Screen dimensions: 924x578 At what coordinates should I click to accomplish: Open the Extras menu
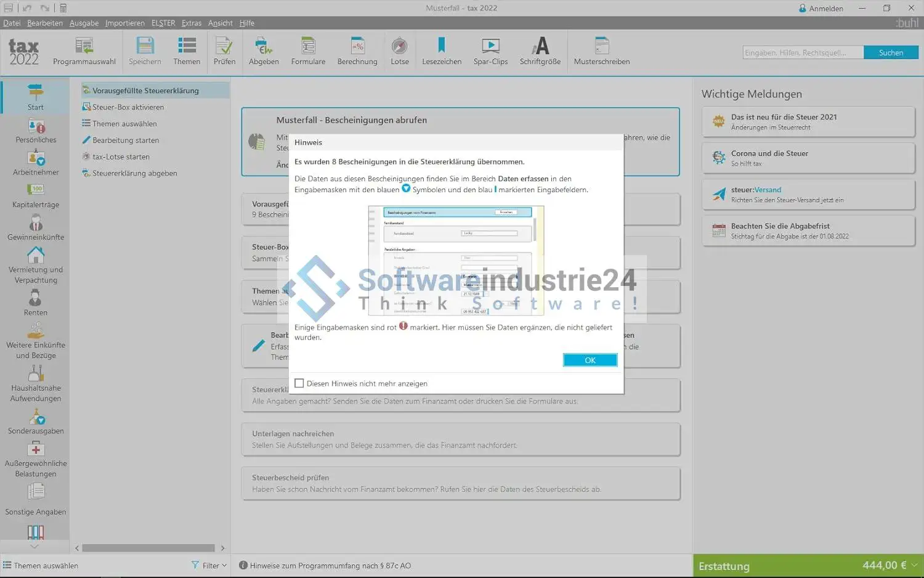click(x=192, y=23)
